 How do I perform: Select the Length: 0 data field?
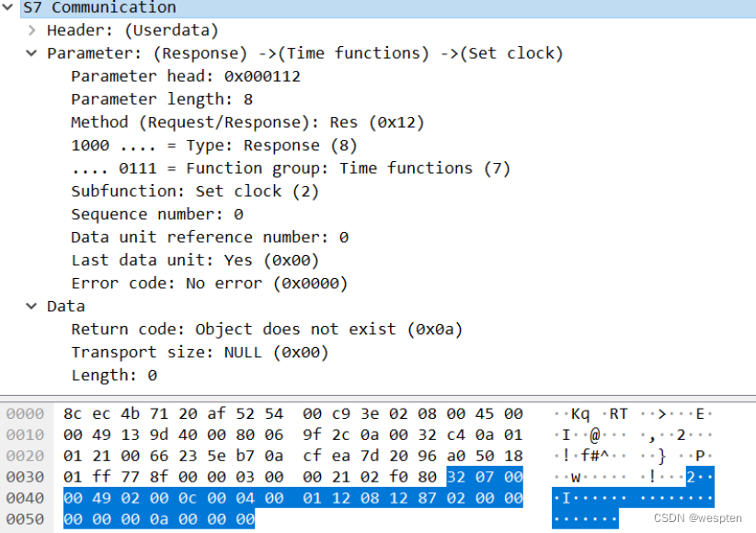(x=113, y=375)
